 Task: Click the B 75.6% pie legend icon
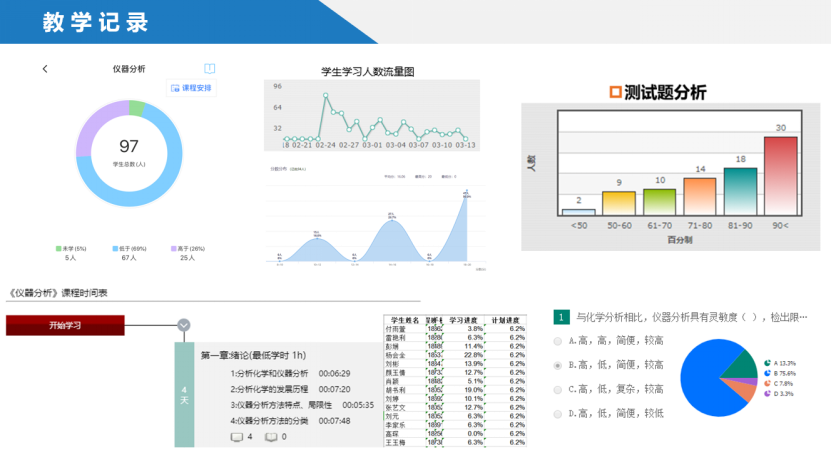pos(766,373)
